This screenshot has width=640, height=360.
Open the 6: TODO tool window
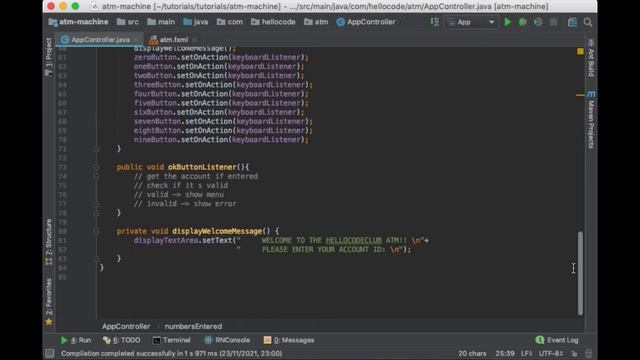point(121,340)
